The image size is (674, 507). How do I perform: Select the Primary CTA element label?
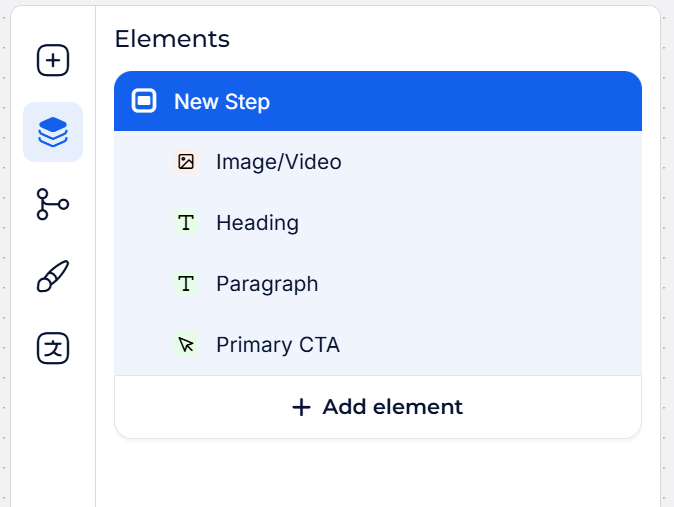coord(278,345)
